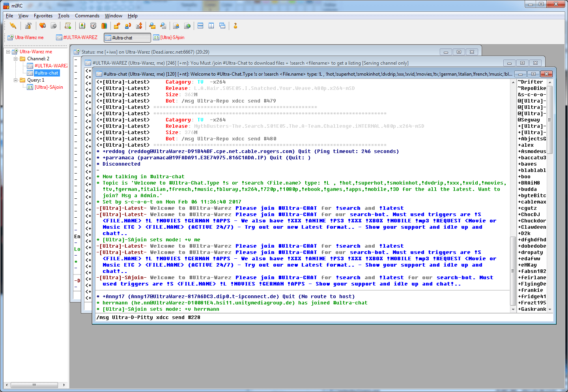The width and height of the screenshot is (568, 392).
Task: Open the Timer clock icon
Action: coord(93,26)
